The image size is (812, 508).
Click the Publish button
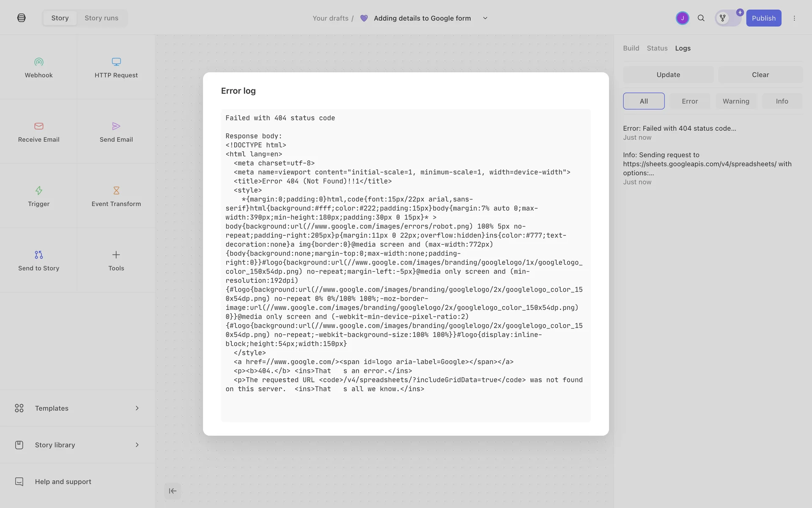coord(763,18)
